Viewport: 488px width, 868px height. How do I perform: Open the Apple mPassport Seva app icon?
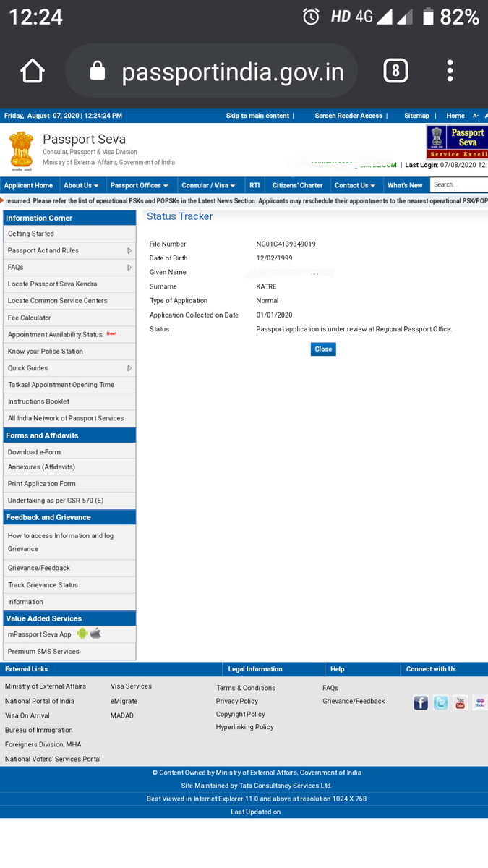pyautogui.click(x=95, y=634)
